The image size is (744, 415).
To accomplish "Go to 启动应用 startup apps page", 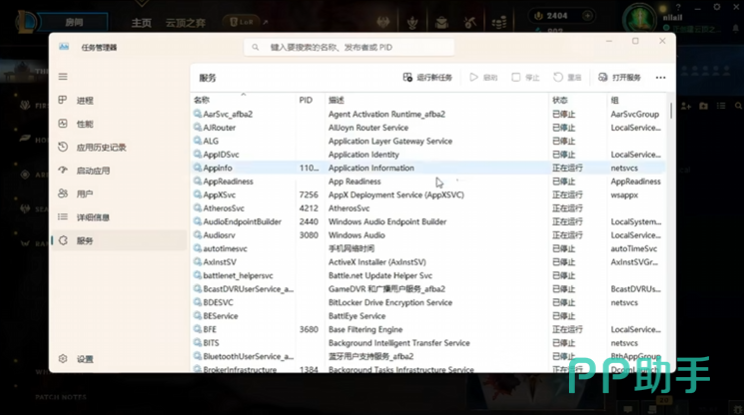I will click(x=92, y=171).
